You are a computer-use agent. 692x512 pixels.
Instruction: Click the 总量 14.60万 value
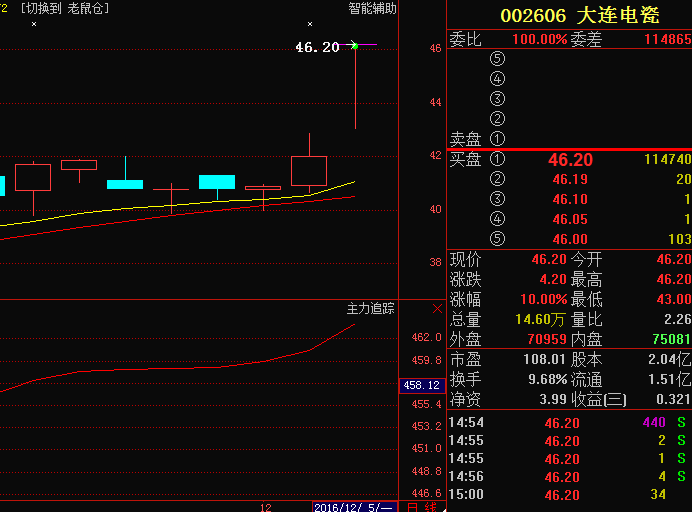coord(540,319)
